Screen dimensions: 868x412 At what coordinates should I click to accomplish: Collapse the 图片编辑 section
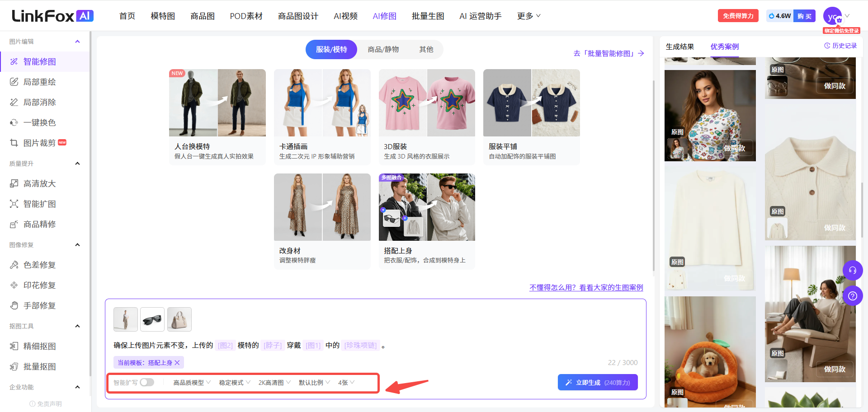(77, 42)
